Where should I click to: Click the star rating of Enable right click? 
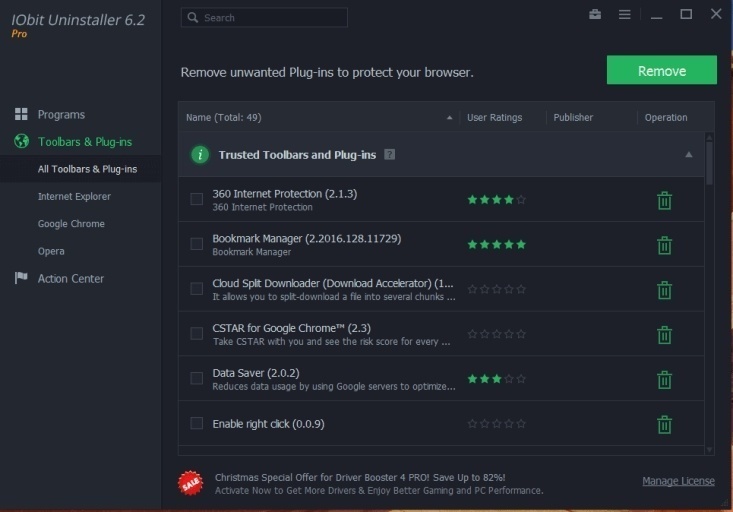point(496,424)
